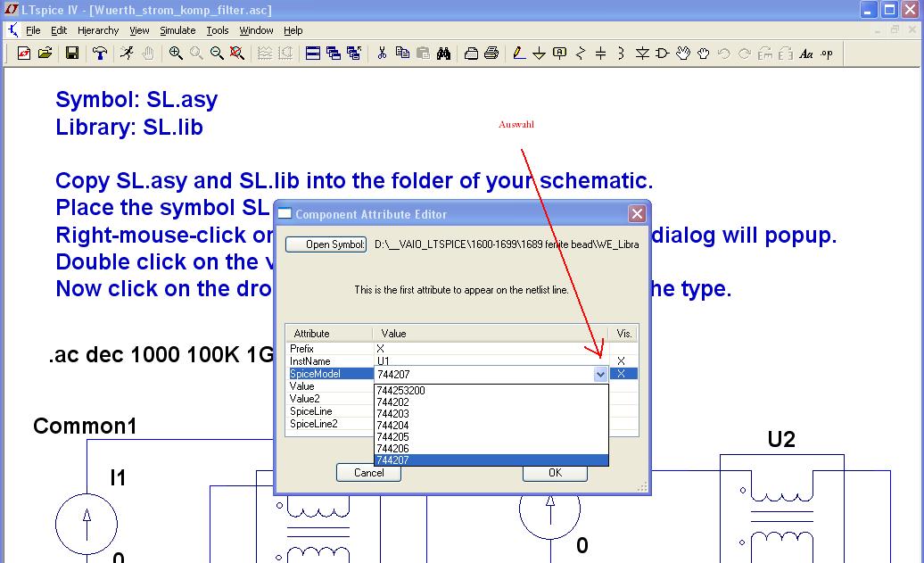This screenshot has width=924, height=563.
Task: Collapse the SpiceModel dropdown arrow
Action: [x=601, y=375]
